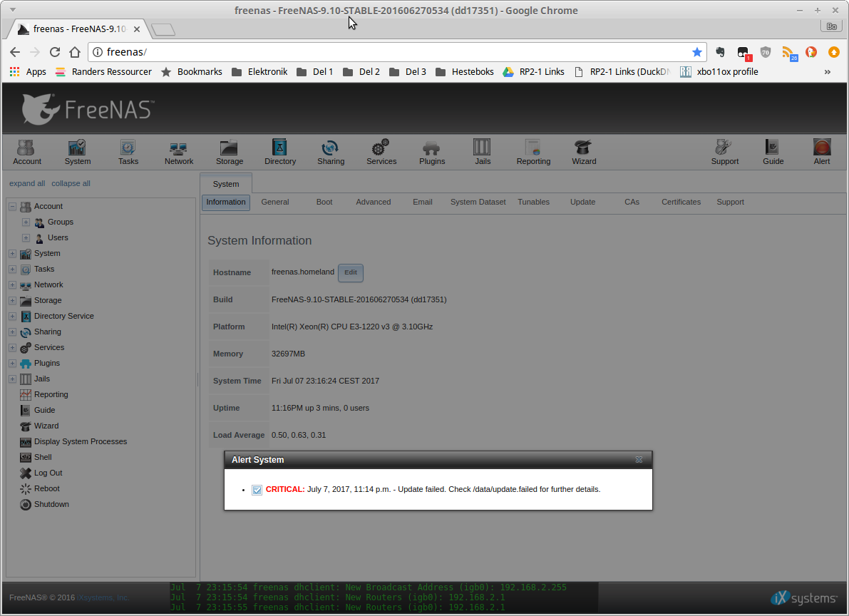Switch to the Tunables tab
The height and width of the screenshot is (616, 849).
point(533,202)
